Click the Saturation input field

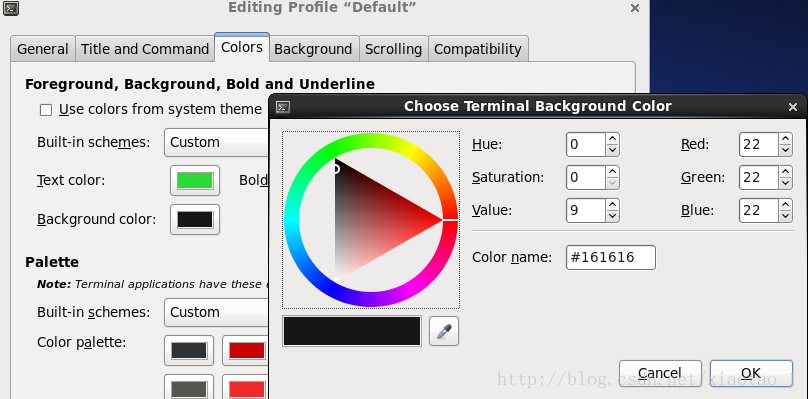586,177
